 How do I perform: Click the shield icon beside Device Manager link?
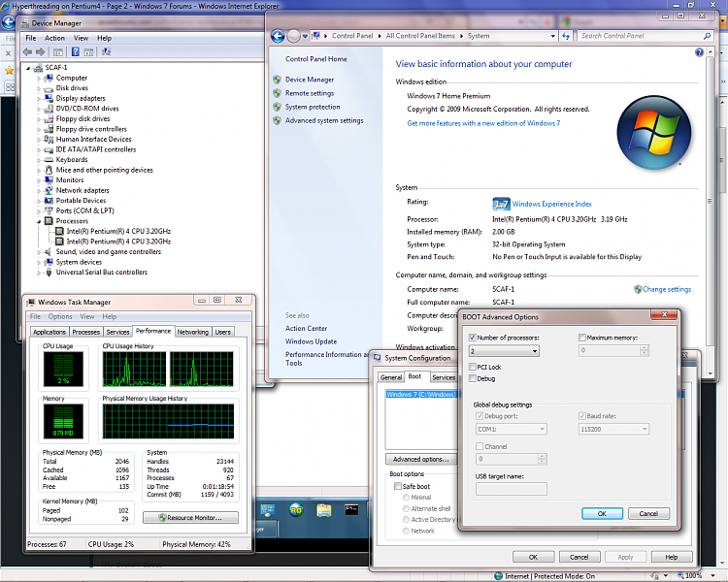pyautogui.click(x=278, y=80)
